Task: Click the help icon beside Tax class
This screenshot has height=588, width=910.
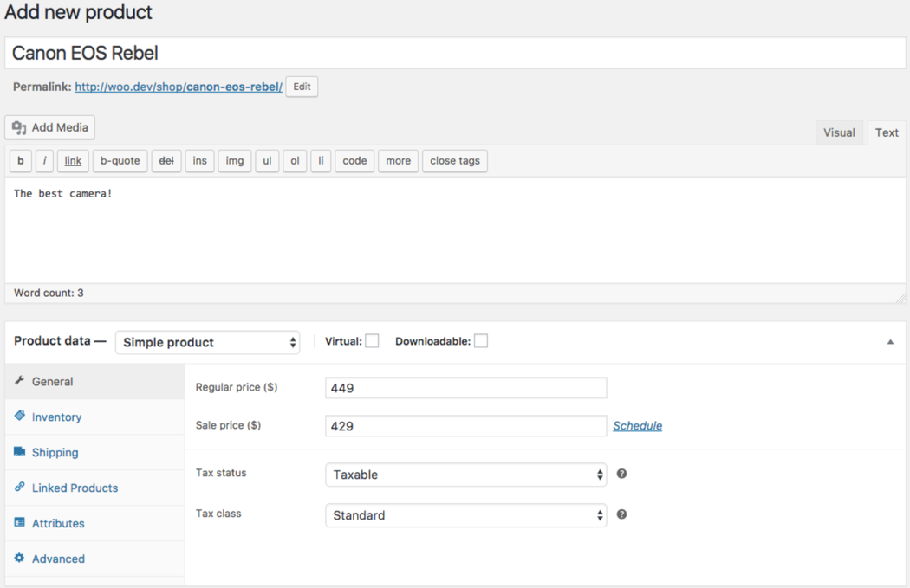Action: pos(621,514)
